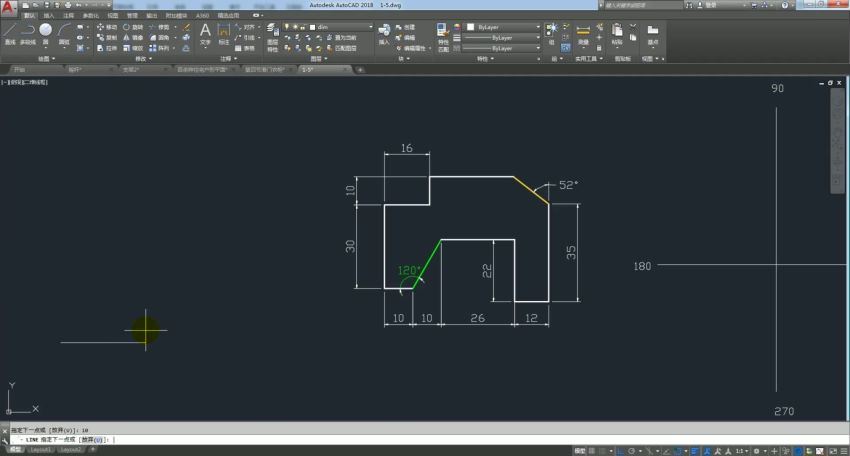Activate the Move (移动) command

[107, 27]
